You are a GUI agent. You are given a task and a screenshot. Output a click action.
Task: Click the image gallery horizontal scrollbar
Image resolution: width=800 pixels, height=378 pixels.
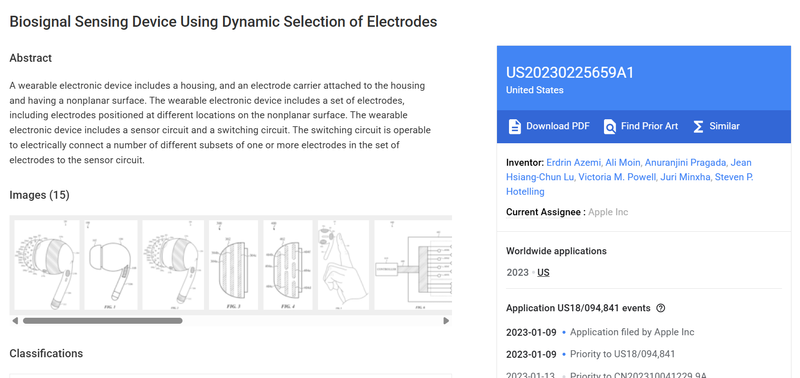point(103,321)
